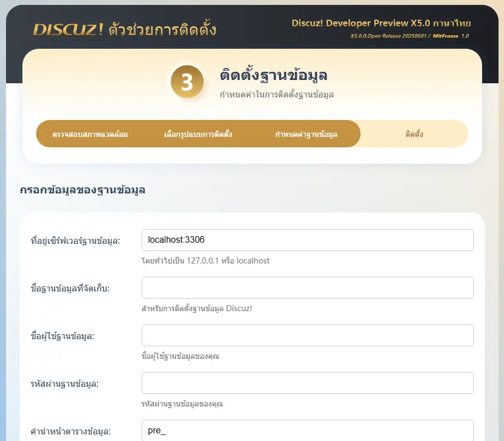Click the step 3 number badge

187,82
